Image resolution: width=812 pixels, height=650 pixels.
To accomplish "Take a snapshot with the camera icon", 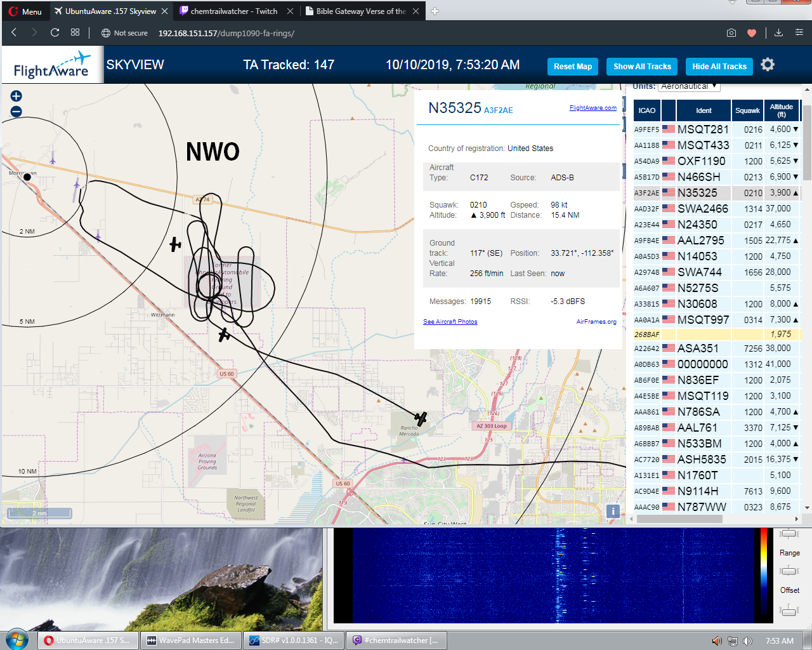I will pos(731,33).
